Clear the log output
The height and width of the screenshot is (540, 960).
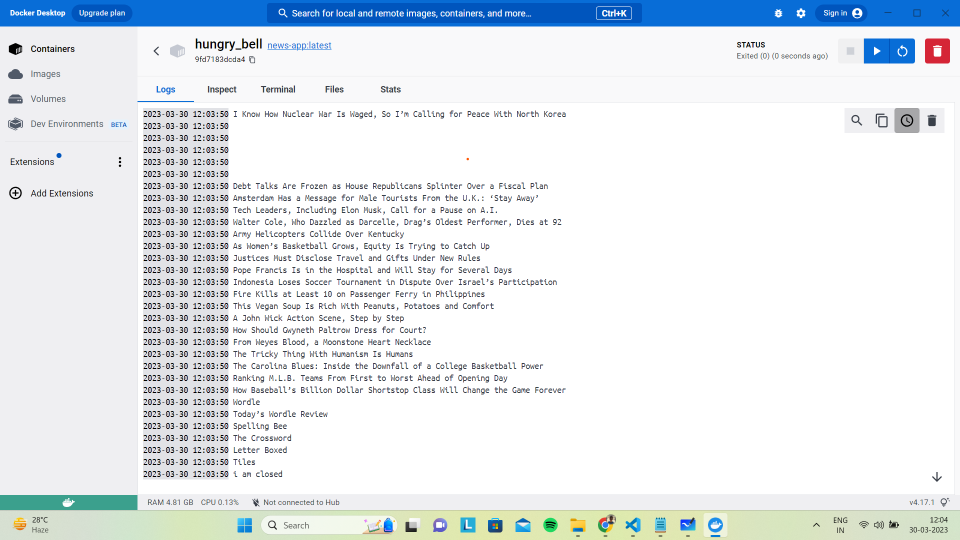[932, 121]
